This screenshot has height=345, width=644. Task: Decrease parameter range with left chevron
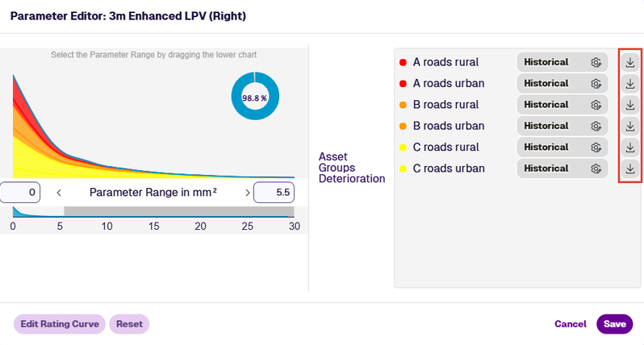tap(59, 193)
